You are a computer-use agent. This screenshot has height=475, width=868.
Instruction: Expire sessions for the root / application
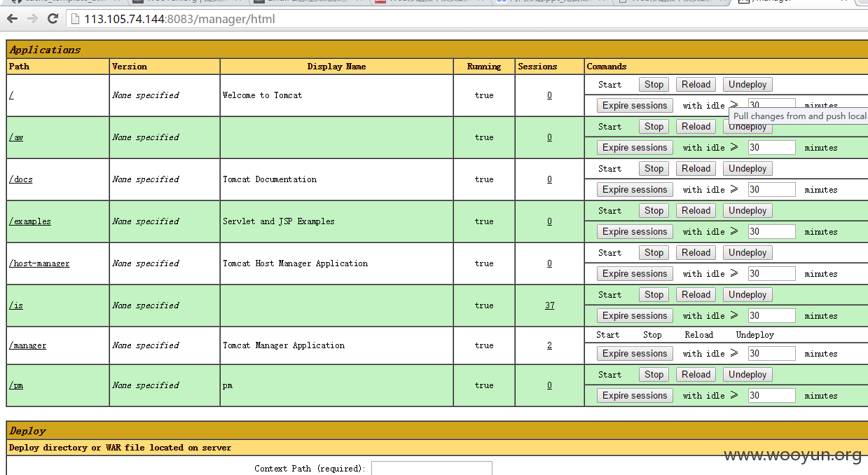(635, 105)
